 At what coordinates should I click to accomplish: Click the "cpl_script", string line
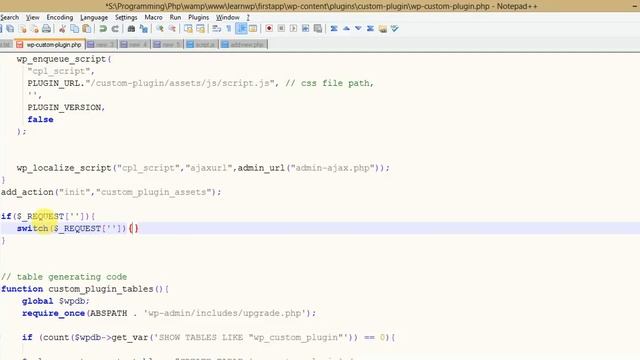point(61,71)
